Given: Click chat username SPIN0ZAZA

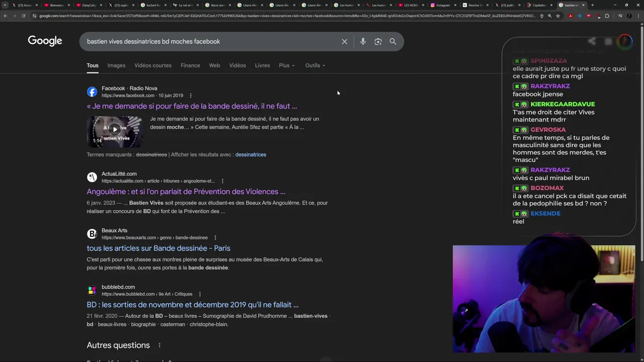Looking at the screenshot, I should tap(548, 61).
